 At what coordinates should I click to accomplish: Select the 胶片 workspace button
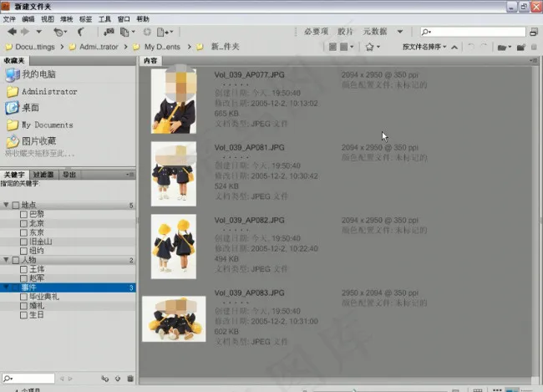tap(344, 32)
